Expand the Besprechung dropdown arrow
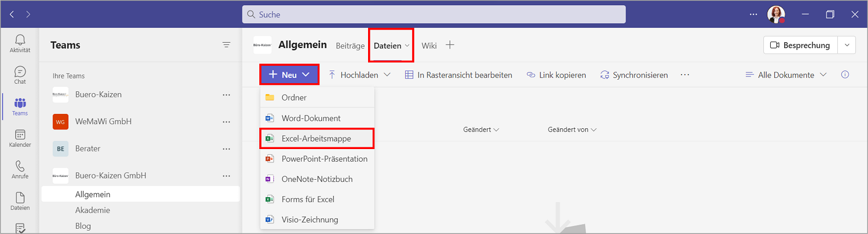 (x=848, y=45)
